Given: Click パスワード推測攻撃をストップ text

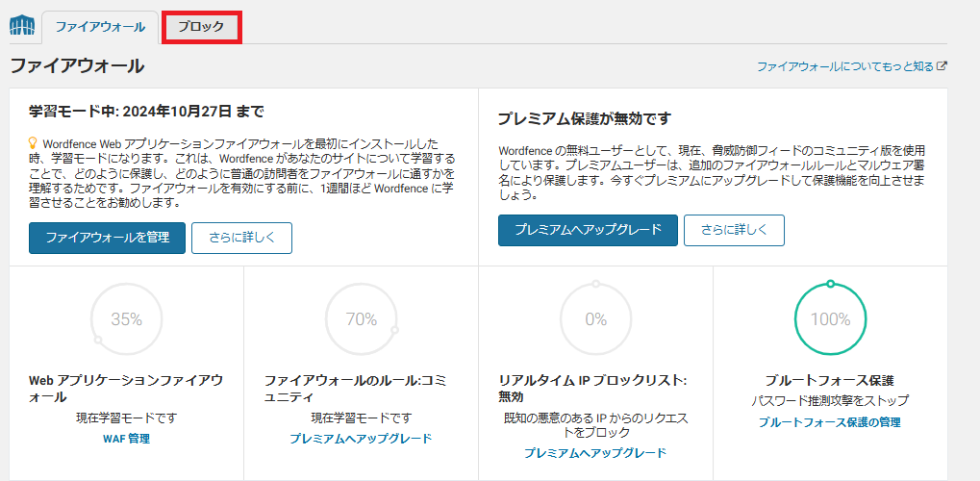Looking at the screenshot, I should (x=829, y=401).
